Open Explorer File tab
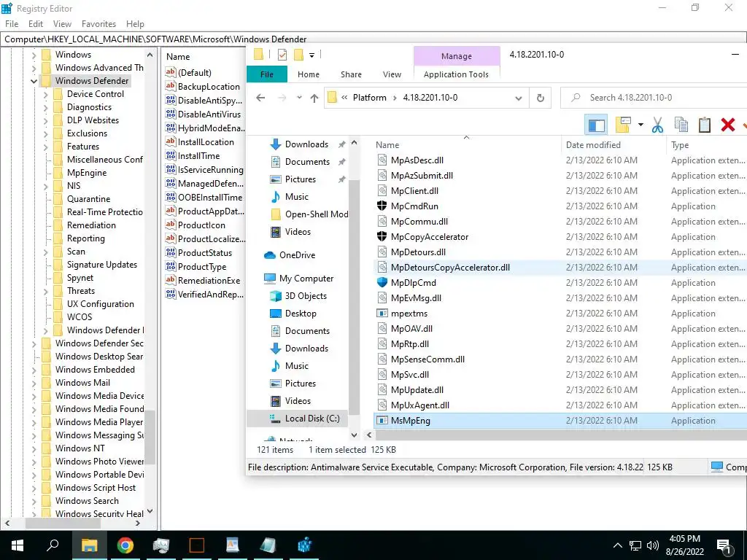Screen dimensions: 747x560 pyautogui.click(x=267, y=74)
